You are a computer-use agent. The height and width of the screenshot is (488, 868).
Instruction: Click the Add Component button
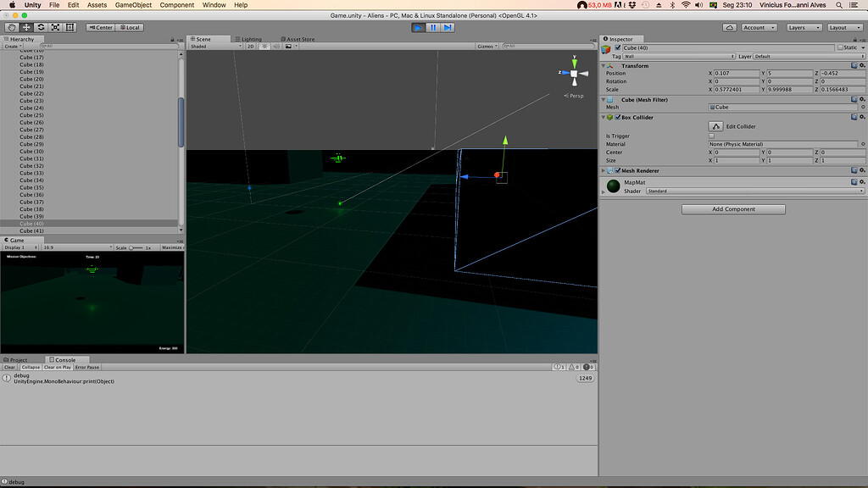click(x=733, y=209)
